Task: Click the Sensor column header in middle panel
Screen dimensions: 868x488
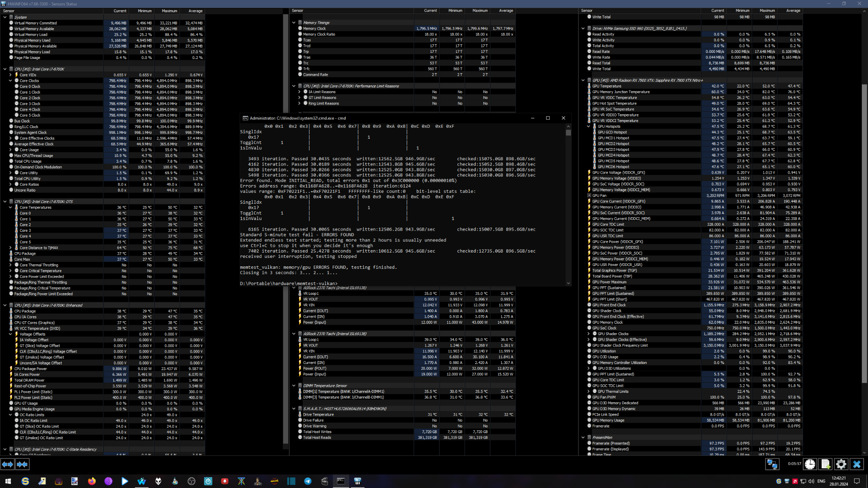Action: tap(297, 11)
